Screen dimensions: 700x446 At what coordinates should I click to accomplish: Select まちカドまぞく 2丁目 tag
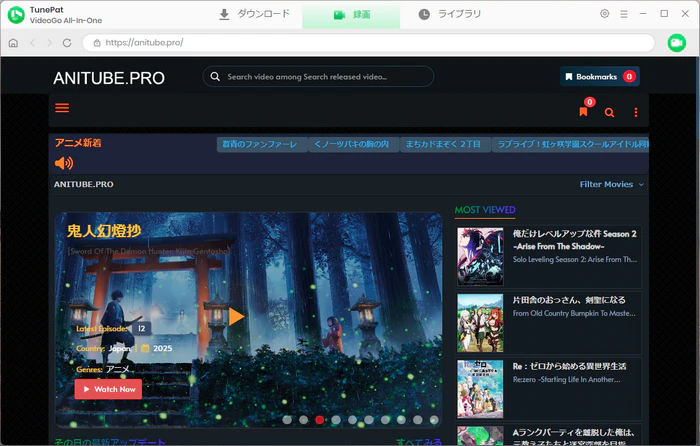(445, 144)
